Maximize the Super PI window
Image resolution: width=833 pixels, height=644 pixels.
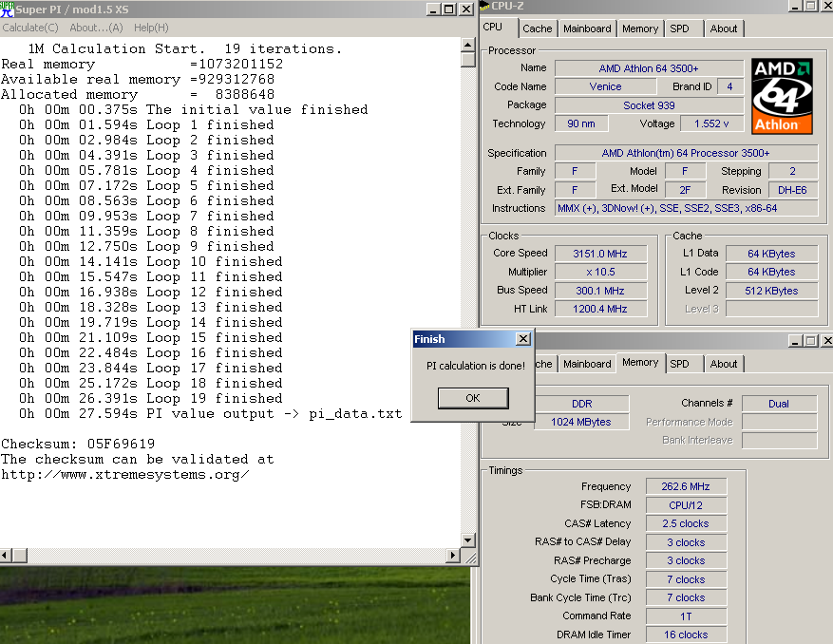click(x=449, y=9)
